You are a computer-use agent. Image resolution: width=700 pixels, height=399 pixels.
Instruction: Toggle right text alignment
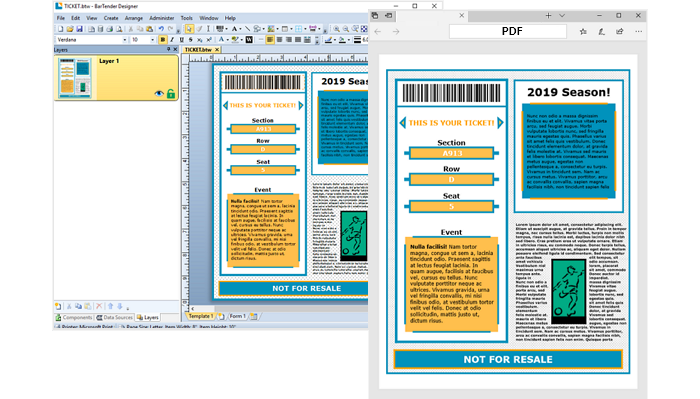289,40
